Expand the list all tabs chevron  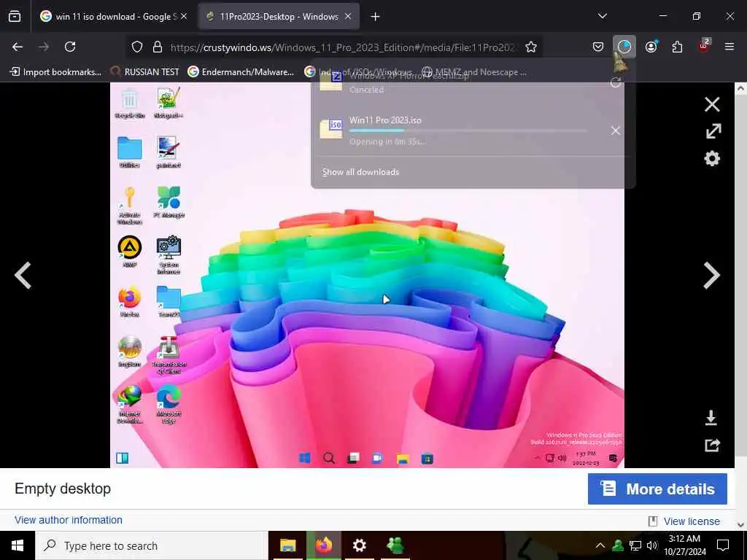click(x=602, y=16)
